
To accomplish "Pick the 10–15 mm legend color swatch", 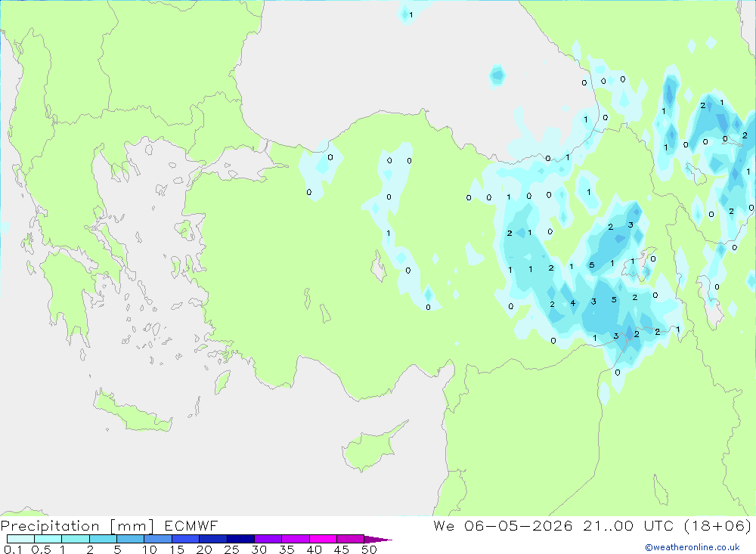I will [x=158, y=539].
